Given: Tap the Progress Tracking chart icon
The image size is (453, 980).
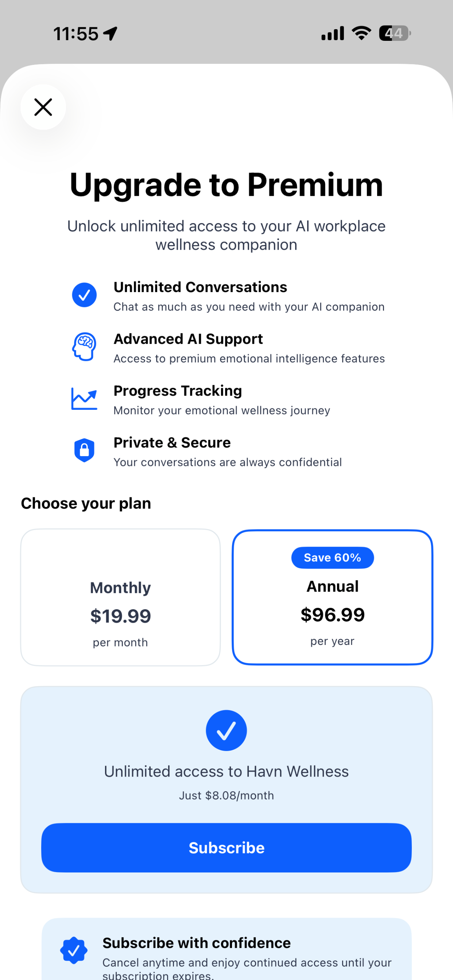Looking at the screenshot, I should pyautogui.click(x=84, y=398).
